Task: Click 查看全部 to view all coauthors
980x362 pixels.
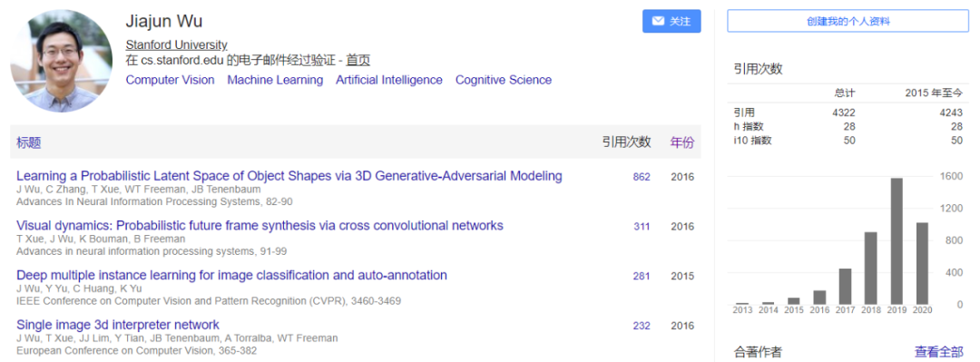Action: pyautogui.click(x=939, y=351)
